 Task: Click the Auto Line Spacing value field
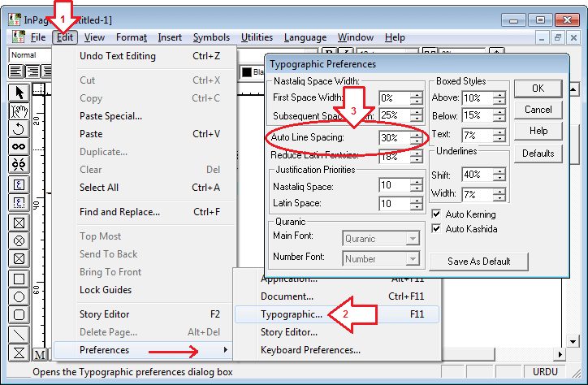pyautogui.click(x=394, y=138)
